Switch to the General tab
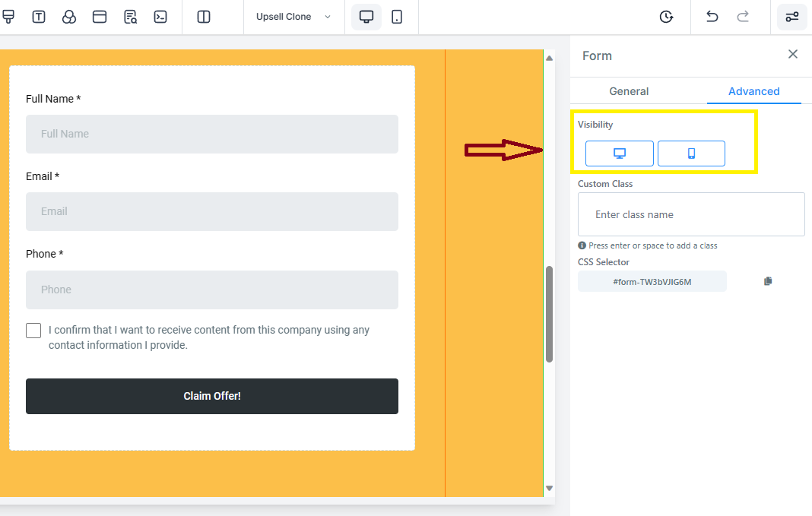 pyautogui.click(x=629, y=91)
